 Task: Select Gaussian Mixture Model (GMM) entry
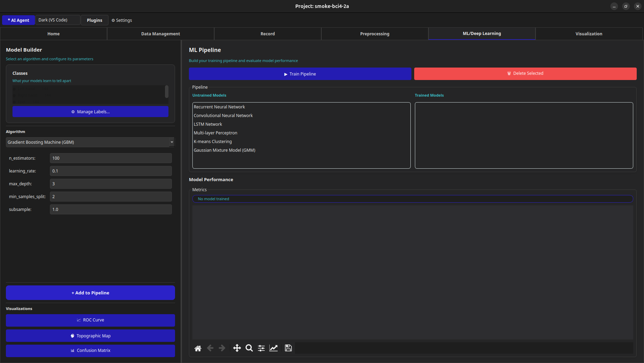pyautogui.click(x=301, y=150)
